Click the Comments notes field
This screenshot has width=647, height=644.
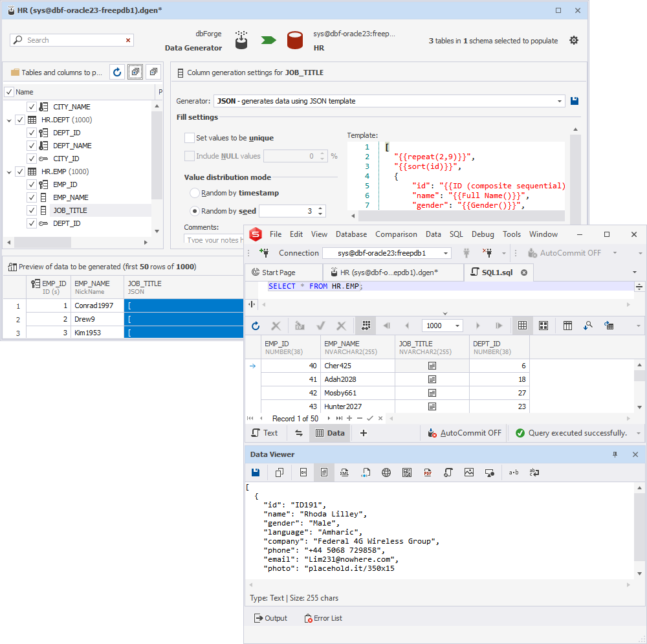coord(214,239)
